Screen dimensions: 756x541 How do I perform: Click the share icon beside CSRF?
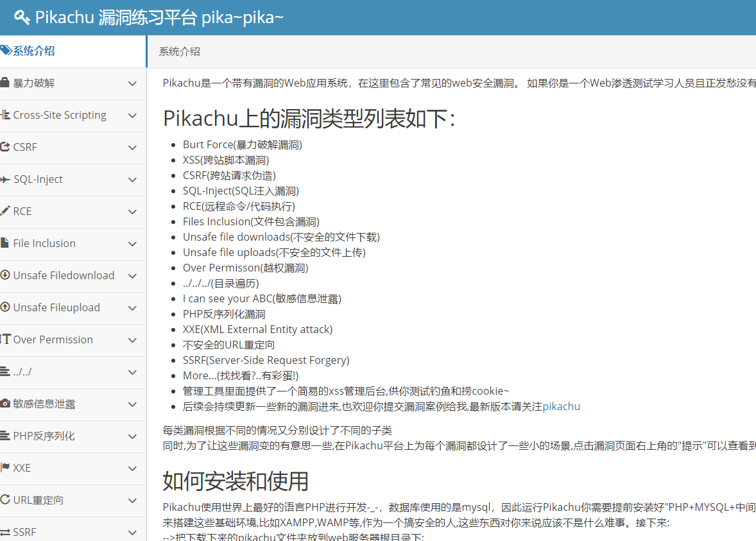tap(5, 146)
